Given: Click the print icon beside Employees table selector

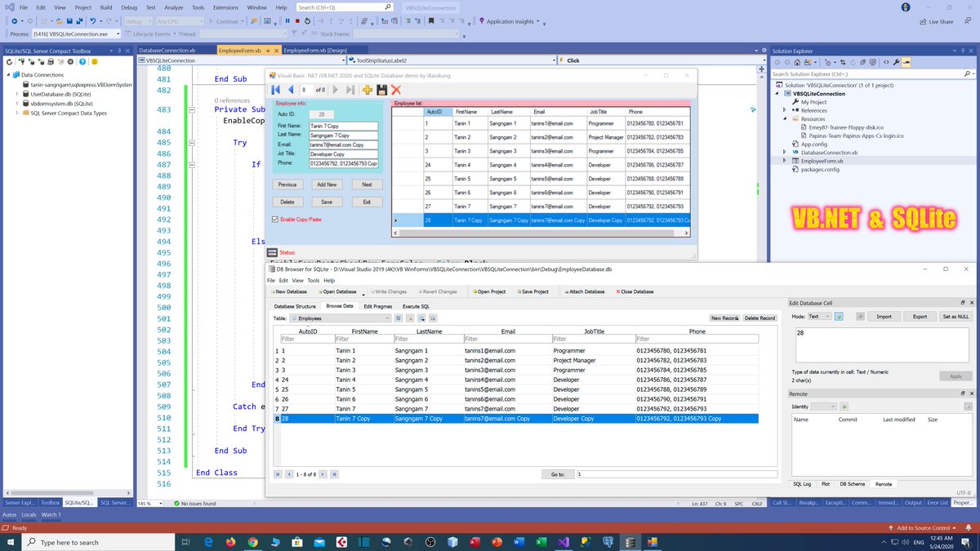Looking at the screenshot, I should (x=433, y=318).
